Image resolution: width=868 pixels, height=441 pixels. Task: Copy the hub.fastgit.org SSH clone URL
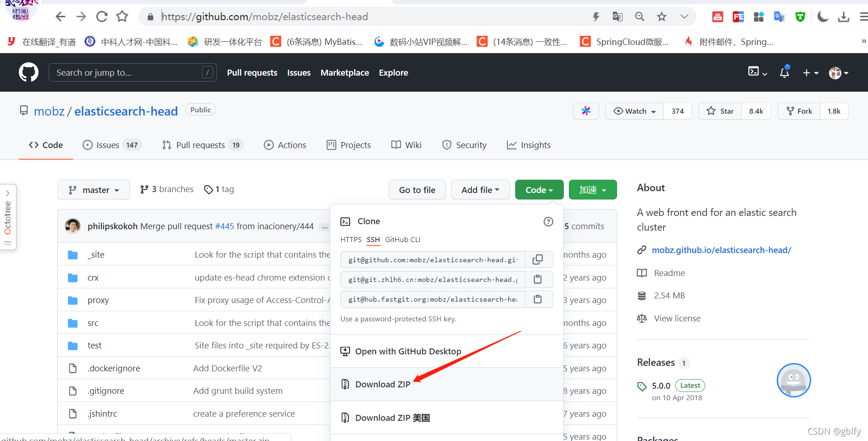(538, 299)
